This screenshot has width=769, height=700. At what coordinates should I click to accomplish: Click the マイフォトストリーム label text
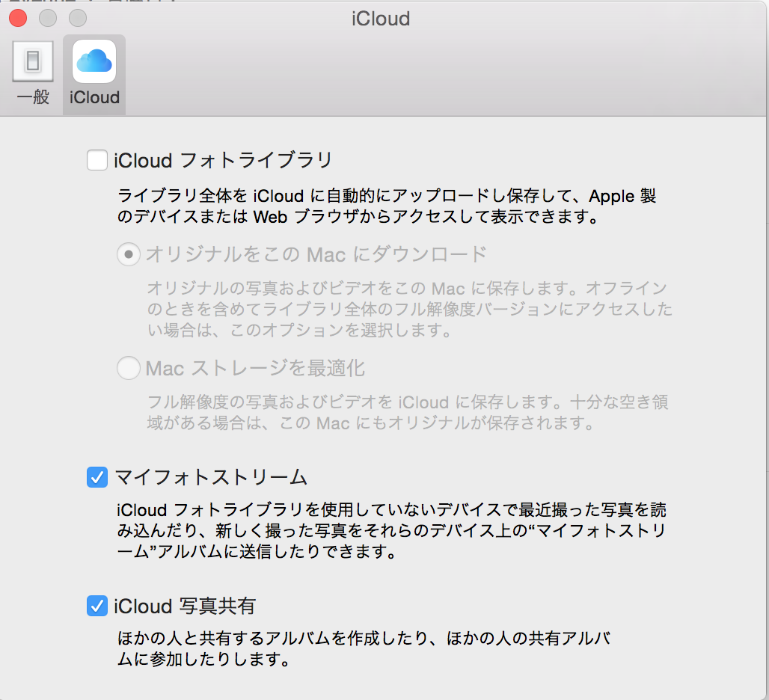(x=211, y=477)
